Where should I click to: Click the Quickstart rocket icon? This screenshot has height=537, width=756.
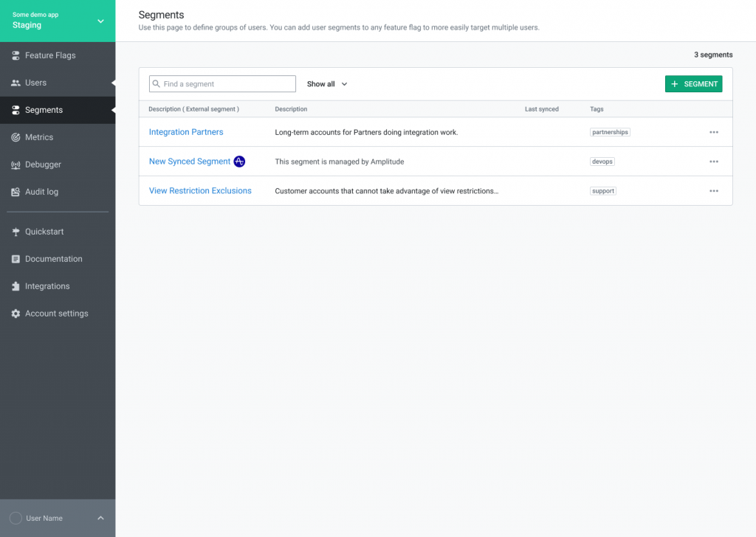(15, 231)
